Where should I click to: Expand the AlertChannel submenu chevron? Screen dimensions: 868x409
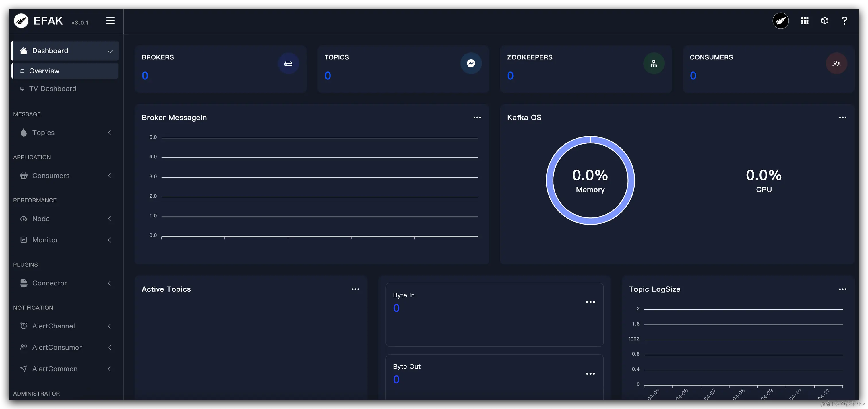(109, 326)
